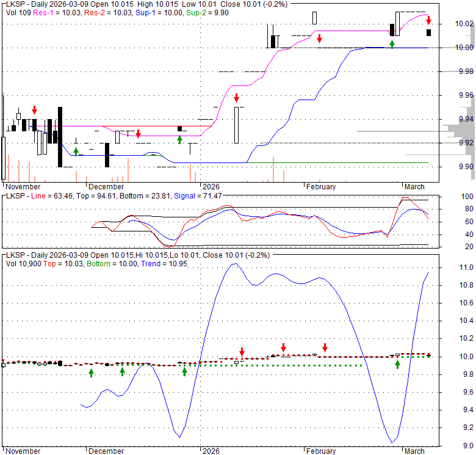
Task: Click the red sell arrow in early February on the top chart
Action: [319, 39]
